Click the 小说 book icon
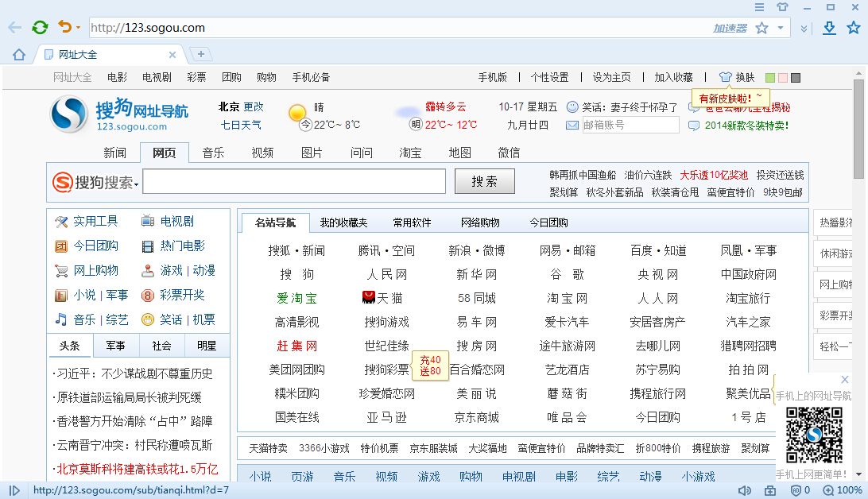This screenshot has width=868, height=499. point(61,296)
